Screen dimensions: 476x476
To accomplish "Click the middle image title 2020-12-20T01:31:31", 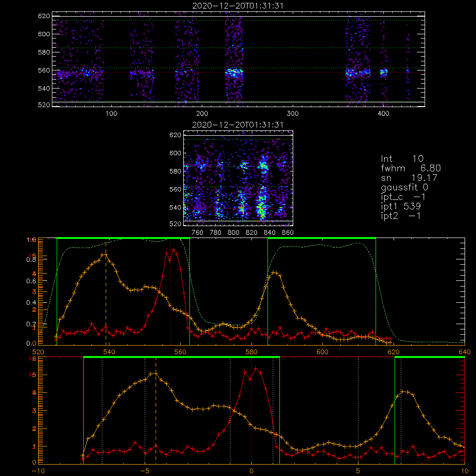I will [x=238, y=125].
